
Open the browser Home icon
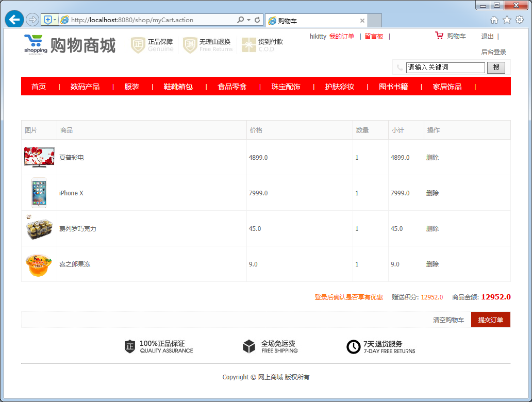point(494,20)
